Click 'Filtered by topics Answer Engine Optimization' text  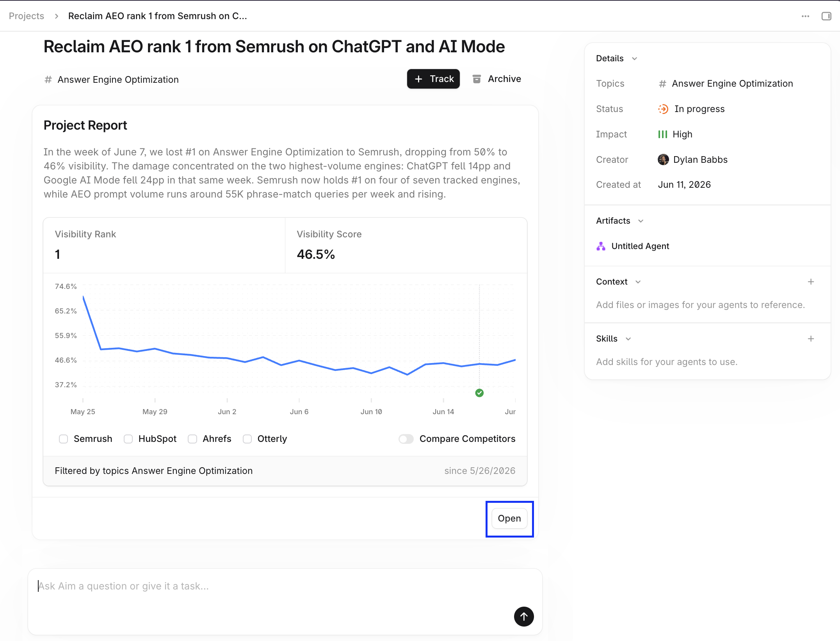[153, 471]
